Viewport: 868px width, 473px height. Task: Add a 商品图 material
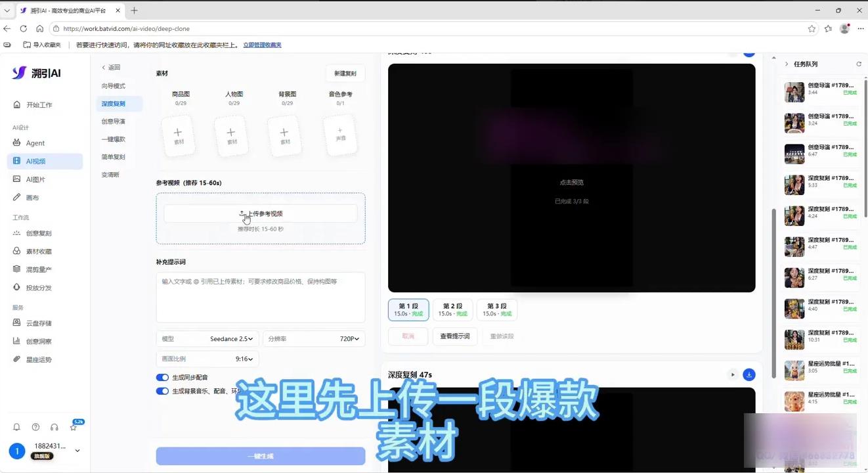click(178, 136)
